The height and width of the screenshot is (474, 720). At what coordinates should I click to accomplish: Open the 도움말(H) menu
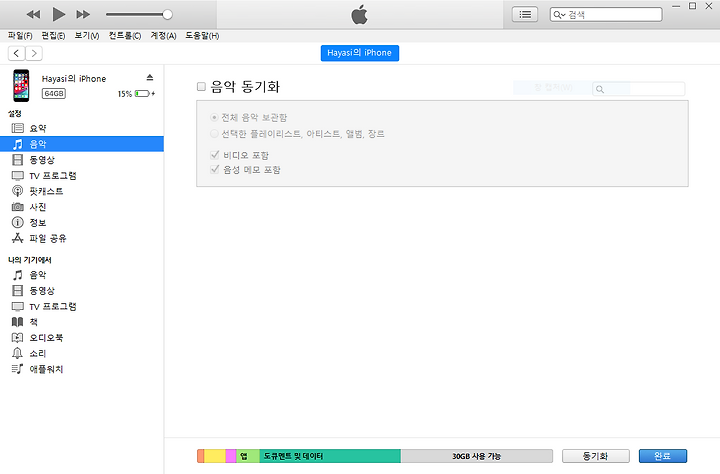[x=202, y=36]
